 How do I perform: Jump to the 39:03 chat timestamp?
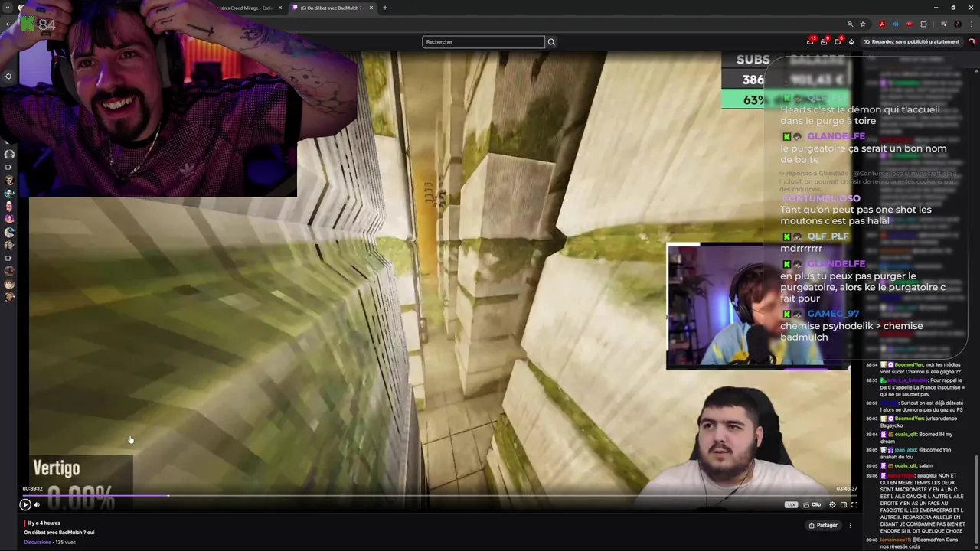(x=871, y=419)
